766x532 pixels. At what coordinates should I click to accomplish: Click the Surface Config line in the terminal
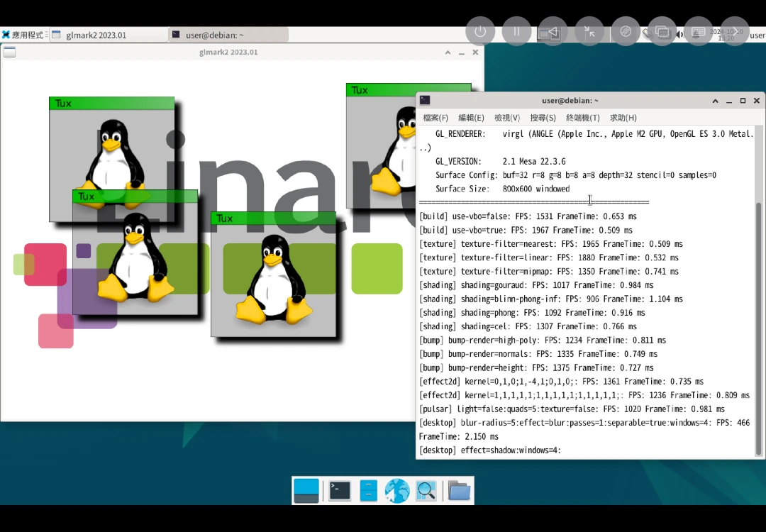pos(575,175)
